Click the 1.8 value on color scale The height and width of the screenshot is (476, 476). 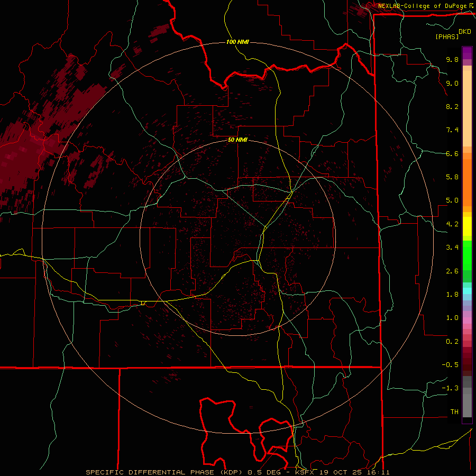point(452,295)
